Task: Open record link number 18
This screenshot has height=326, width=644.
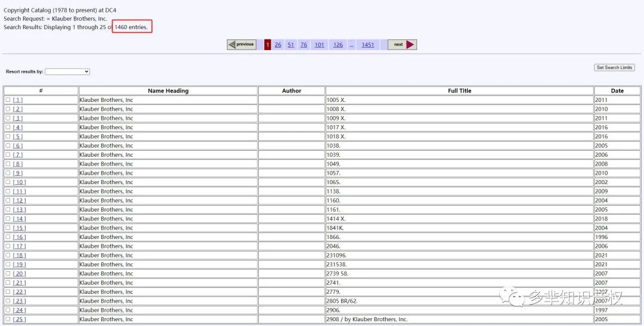Action: point(19,256)
